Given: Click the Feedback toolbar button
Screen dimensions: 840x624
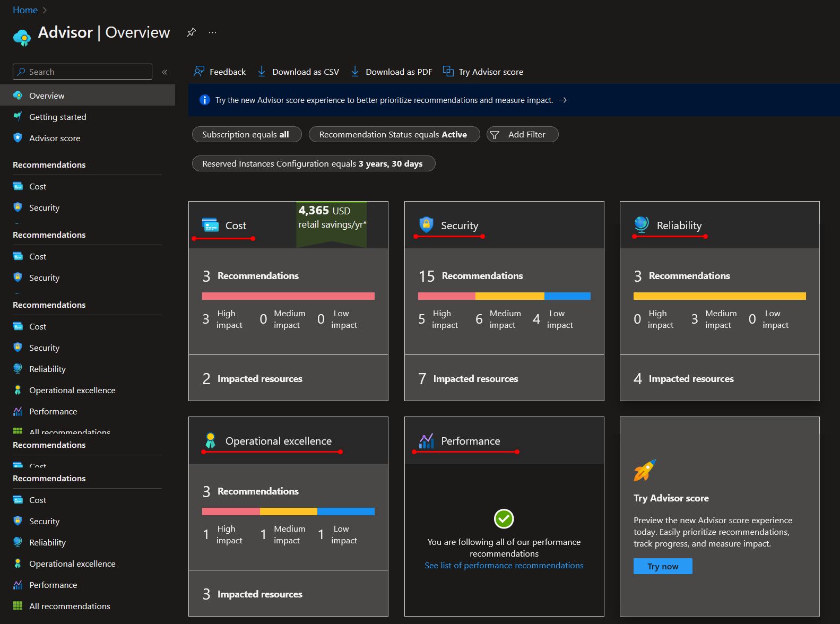Looking at the screenshot, I should coord(220,72).
